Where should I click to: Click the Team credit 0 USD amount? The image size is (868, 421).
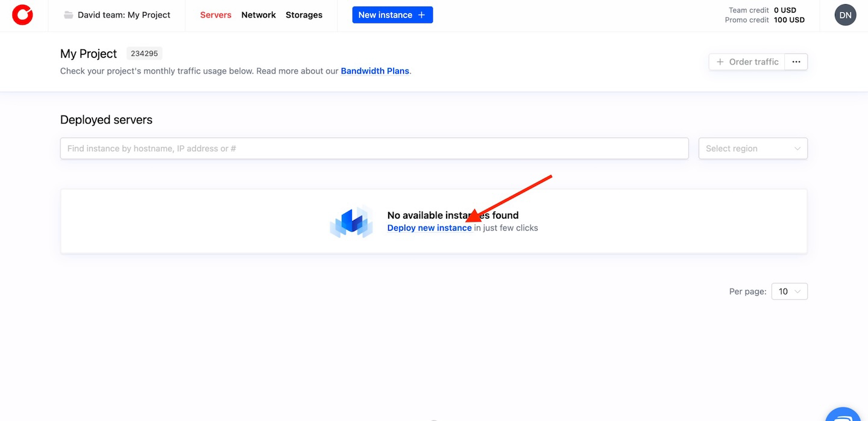pyautogui.click(x=785, y=10)
